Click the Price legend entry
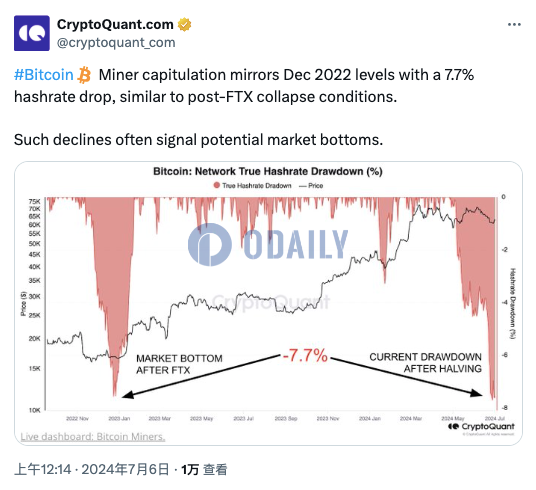The width and height of the screenshot is (536, 490). point(311,186)
